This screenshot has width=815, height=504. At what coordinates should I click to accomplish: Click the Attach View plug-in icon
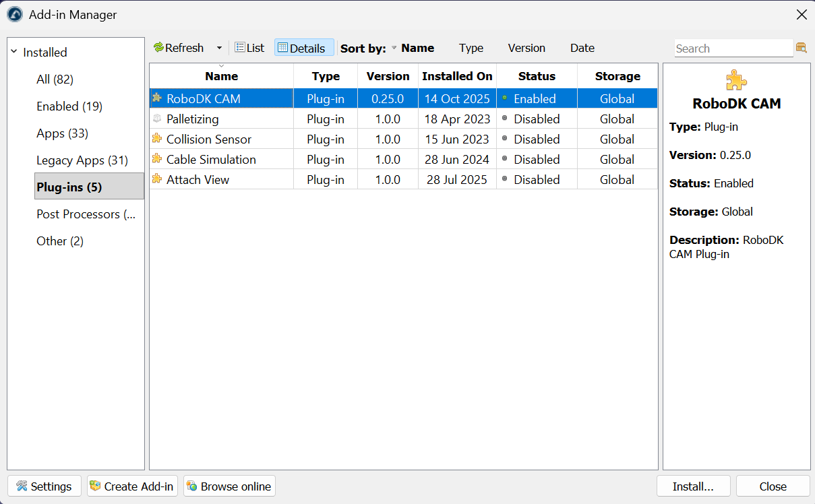tap(157, 179)
